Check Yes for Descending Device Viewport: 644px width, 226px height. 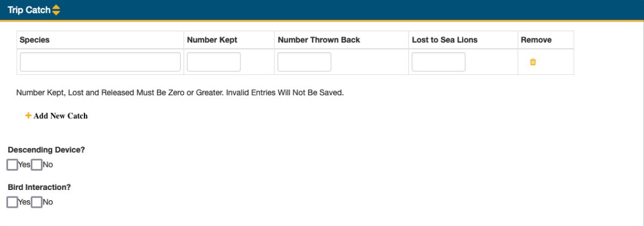tap(12, 165)
